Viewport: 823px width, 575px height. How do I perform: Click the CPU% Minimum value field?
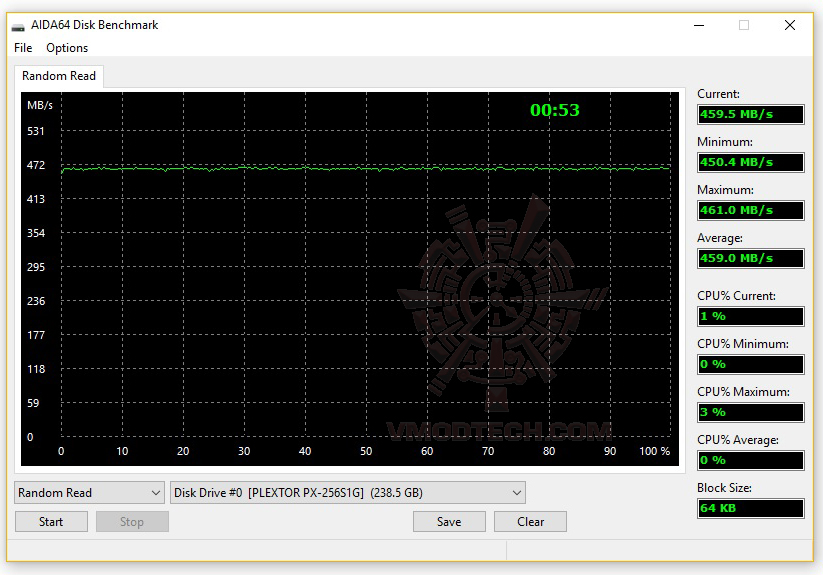point(751,364)
